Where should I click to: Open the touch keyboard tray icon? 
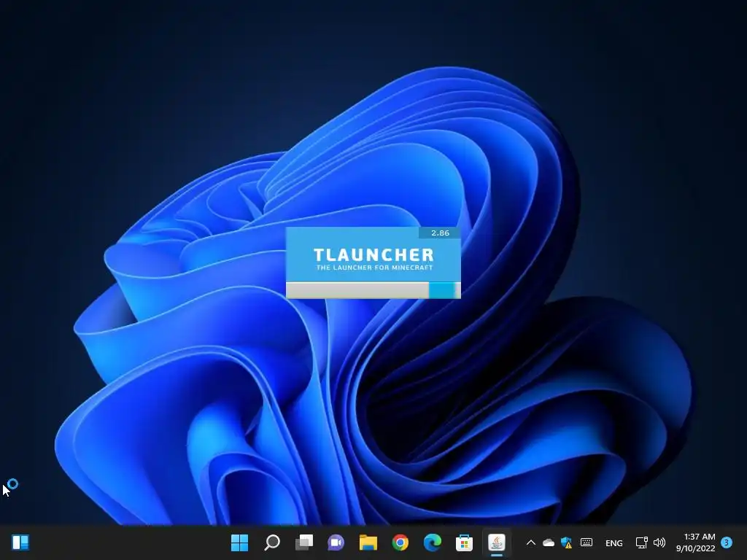coord(587,542)
